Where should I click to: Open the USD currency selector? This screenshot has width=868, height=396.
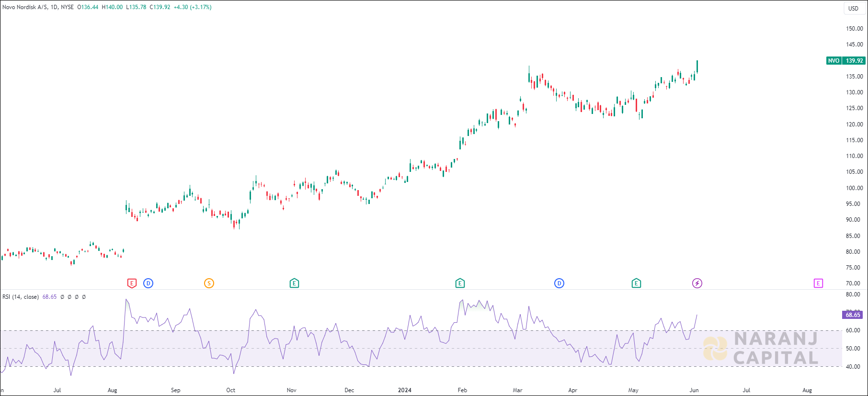854,8
